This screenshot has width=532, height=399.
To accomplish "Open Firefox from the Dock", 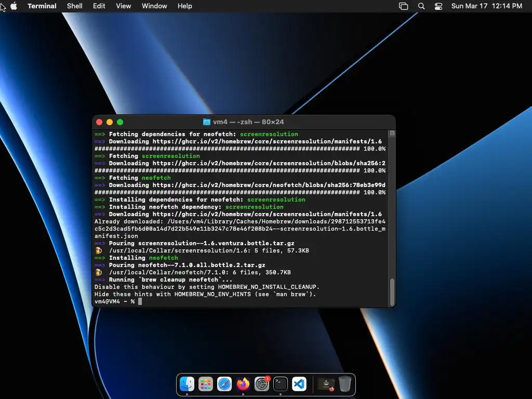I will [x=243, y=384].
